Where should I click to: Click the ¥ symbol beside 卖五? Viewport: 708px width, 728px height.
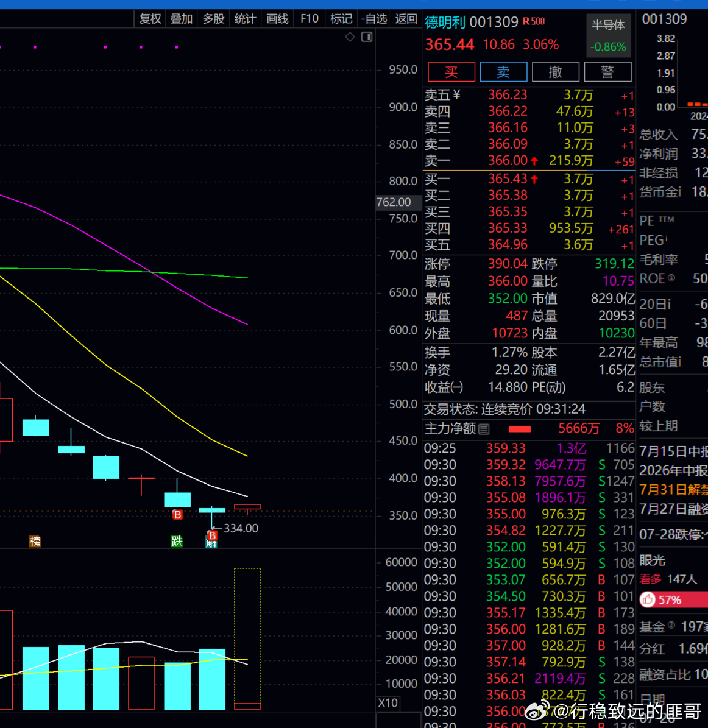click(456, 94)
